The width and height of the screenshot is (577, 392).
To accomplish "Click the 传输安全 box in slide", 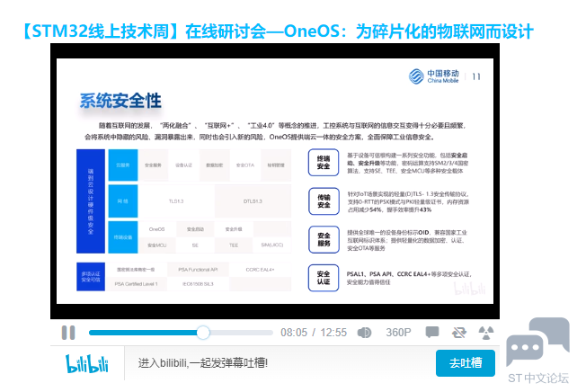I will tap(324, 201).
